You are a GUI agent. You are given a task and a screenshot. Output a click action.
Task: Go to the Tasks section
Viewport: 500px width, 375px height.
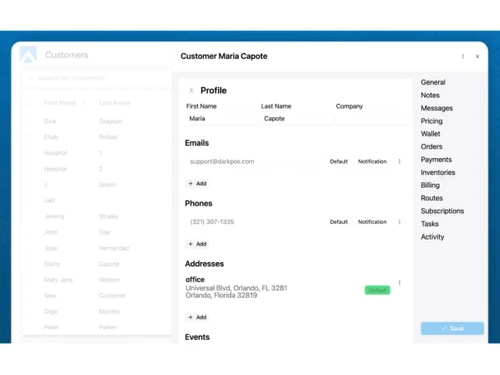429,224
